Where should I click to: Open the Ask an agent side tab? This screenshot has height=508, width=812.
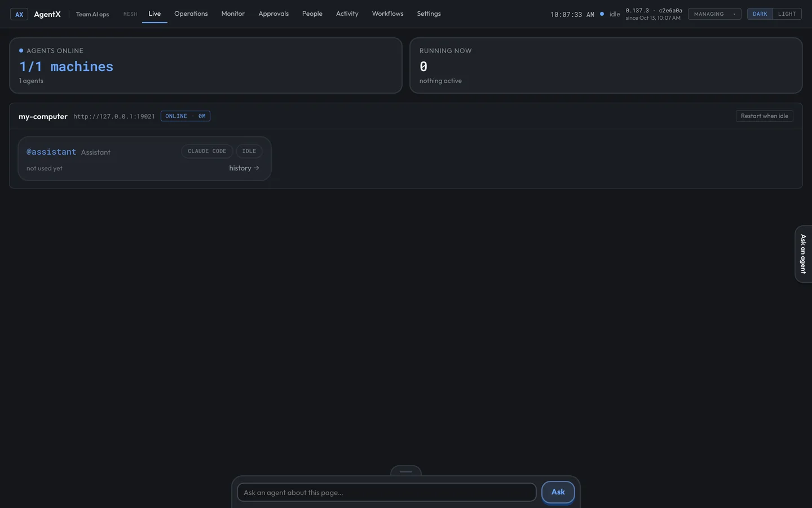tap(804, 254)
